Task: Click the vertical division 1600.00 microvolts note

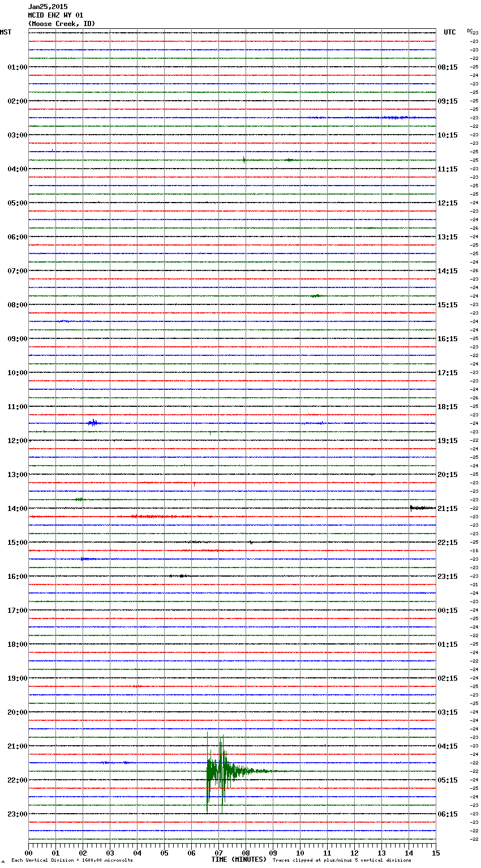Action: click(72, 861)
